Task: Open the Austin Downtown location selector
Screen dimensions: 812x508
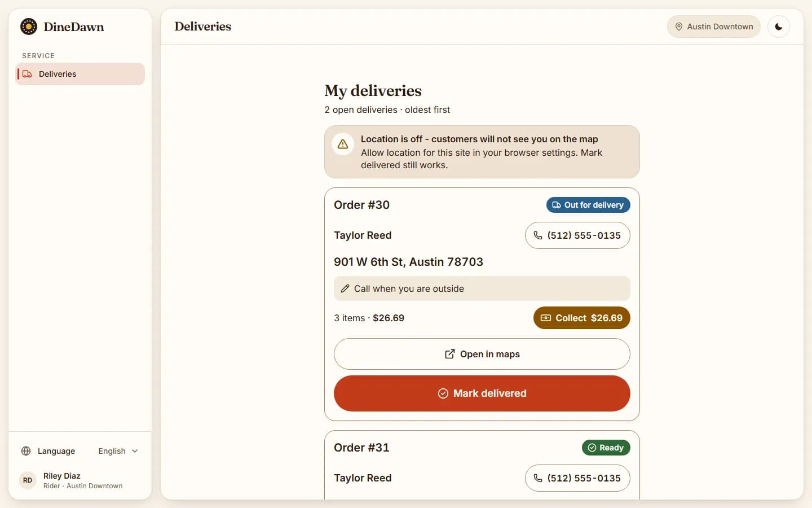Action: (x=714, y=27)
